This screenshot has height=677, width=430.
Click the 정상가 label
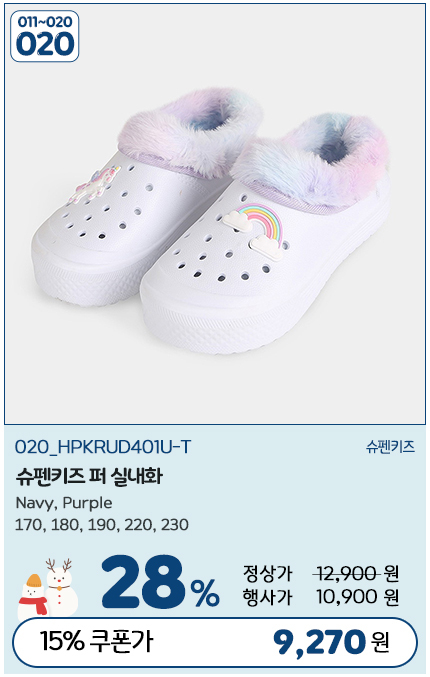[x=267, y=574]
